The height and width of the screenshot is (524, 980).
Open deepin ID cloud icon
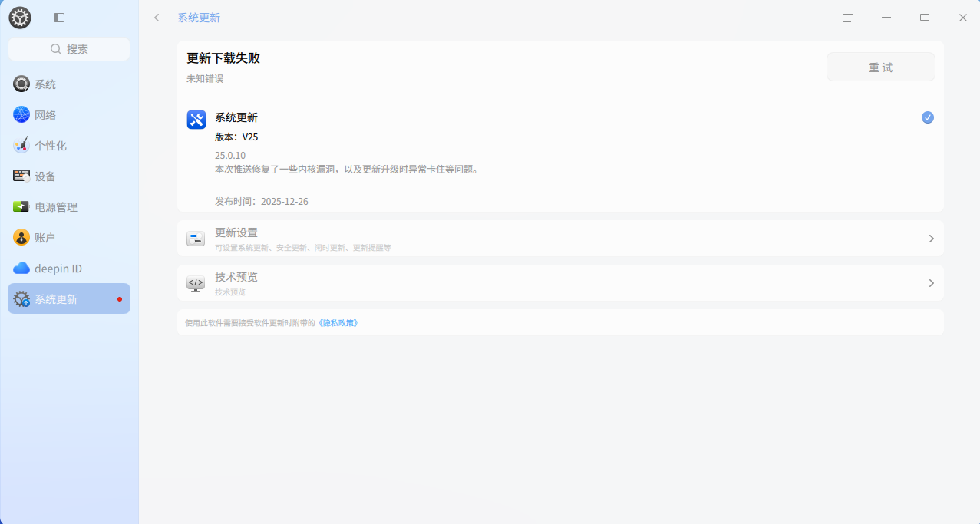21,269
